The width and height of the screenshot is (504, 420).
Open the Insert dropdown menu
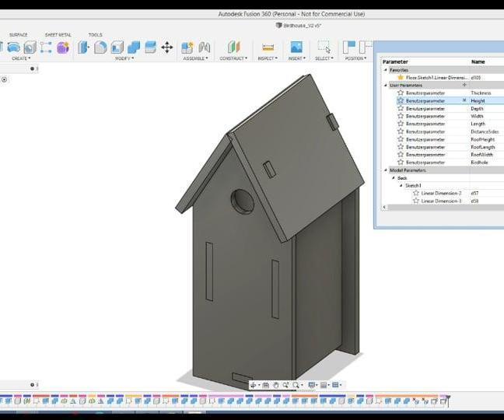click(x=296, y=58)
